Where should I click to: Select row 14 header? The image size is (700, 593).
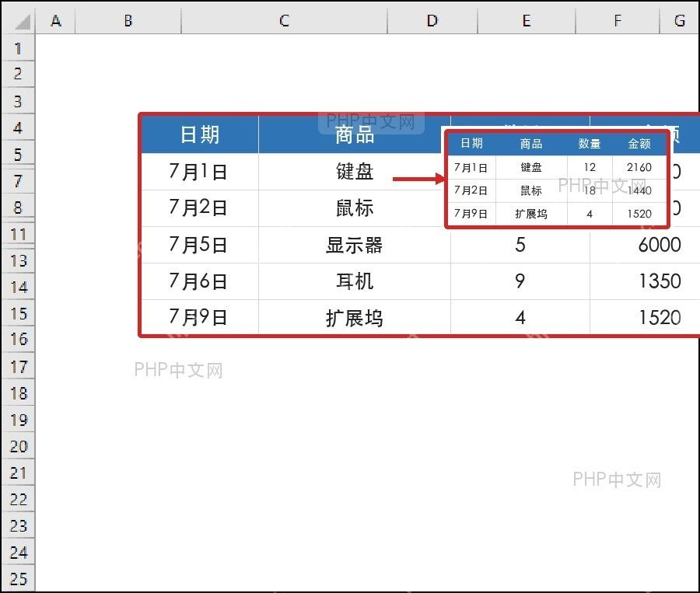pos(19,287)
